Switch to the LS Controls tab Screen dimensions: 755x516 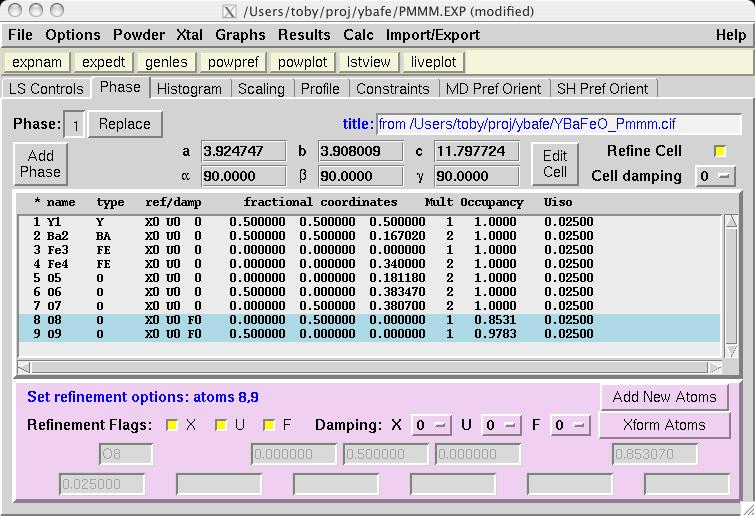46,89
